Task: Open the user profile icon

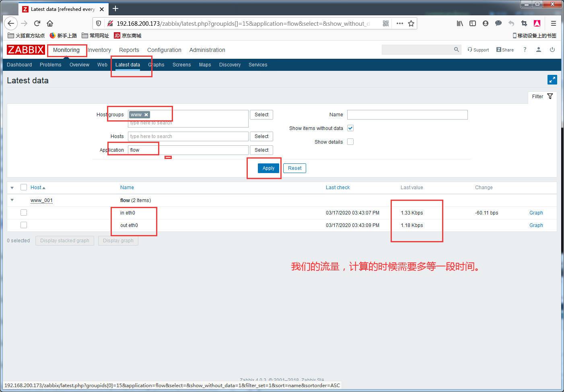Action: pos(539,50)
